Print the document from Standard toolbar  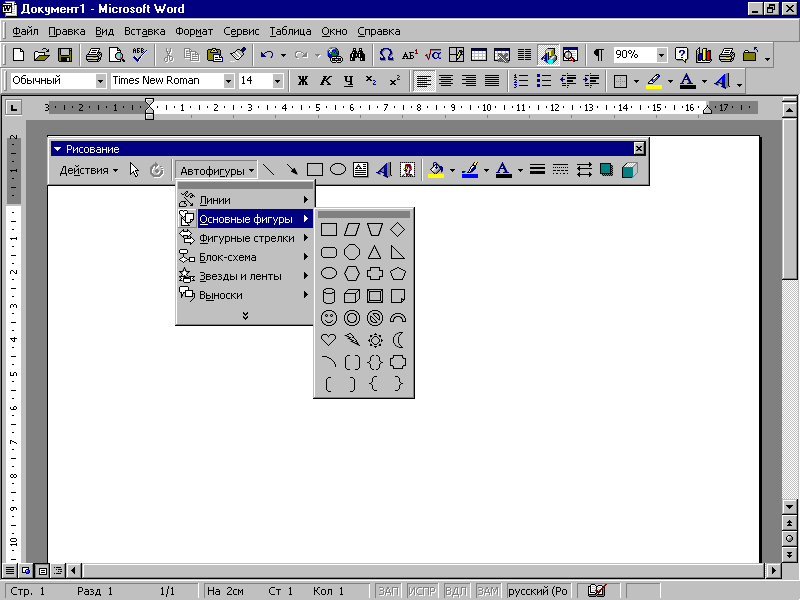click(x=94, y=55)
